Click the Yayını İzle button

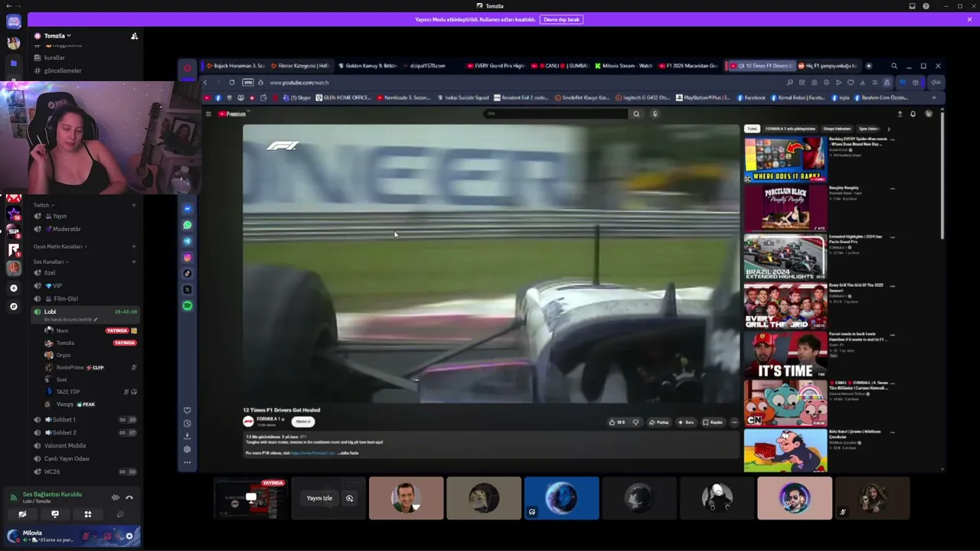[x=319, y=498]
